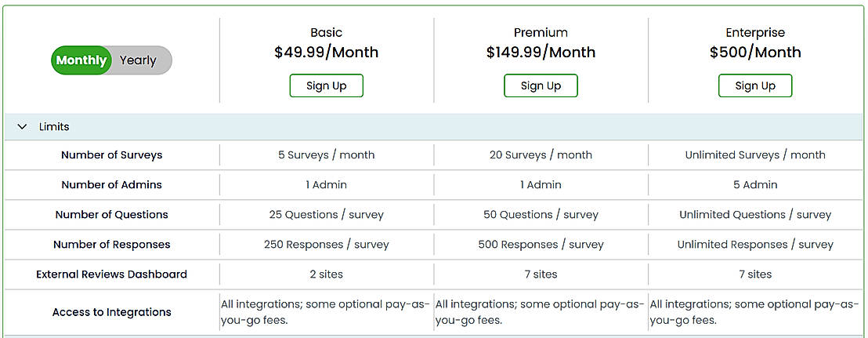Click the Basic plan title
Image resolution: width=868 pixels, height=338 pixels.
[x=326, y=33]
